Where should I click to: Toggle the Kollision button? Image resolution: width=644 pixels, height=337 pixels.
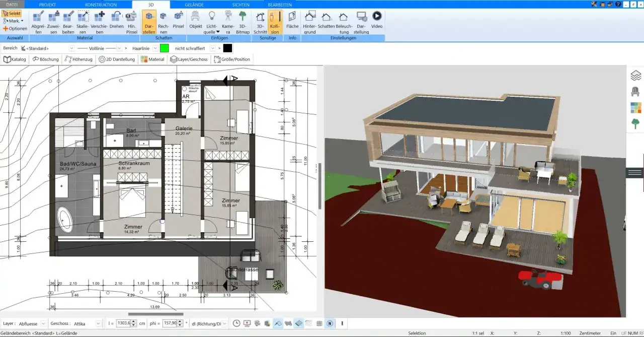275,22
